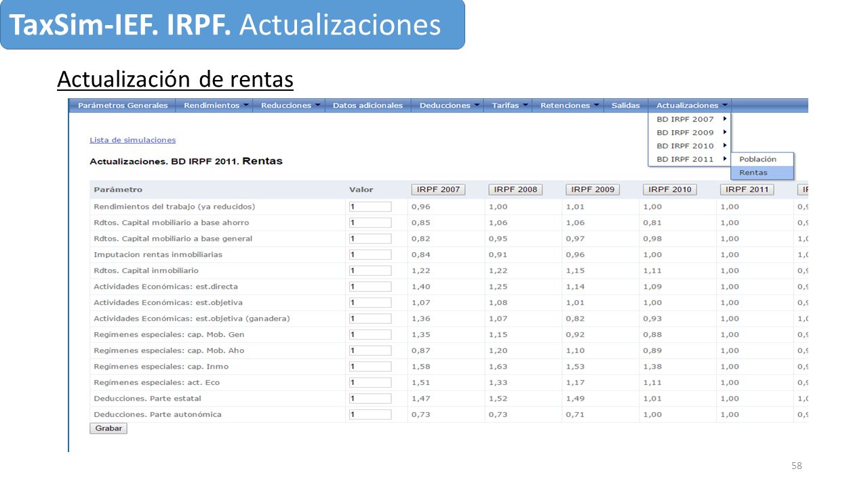Click IRPF 2009 value 0,82 for est.objetiva ganadera
Screen dimensions: 868x488
[x=576, y=319]
